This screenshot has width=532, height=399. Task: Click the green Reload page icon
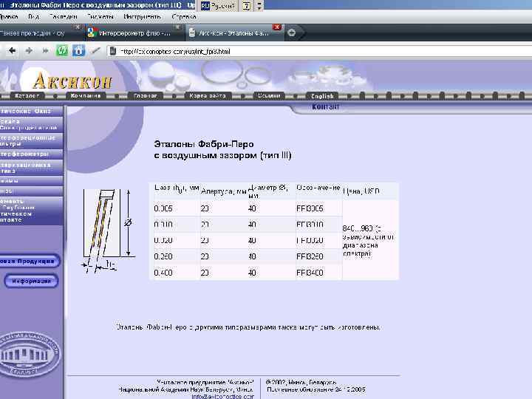(62, 51)
